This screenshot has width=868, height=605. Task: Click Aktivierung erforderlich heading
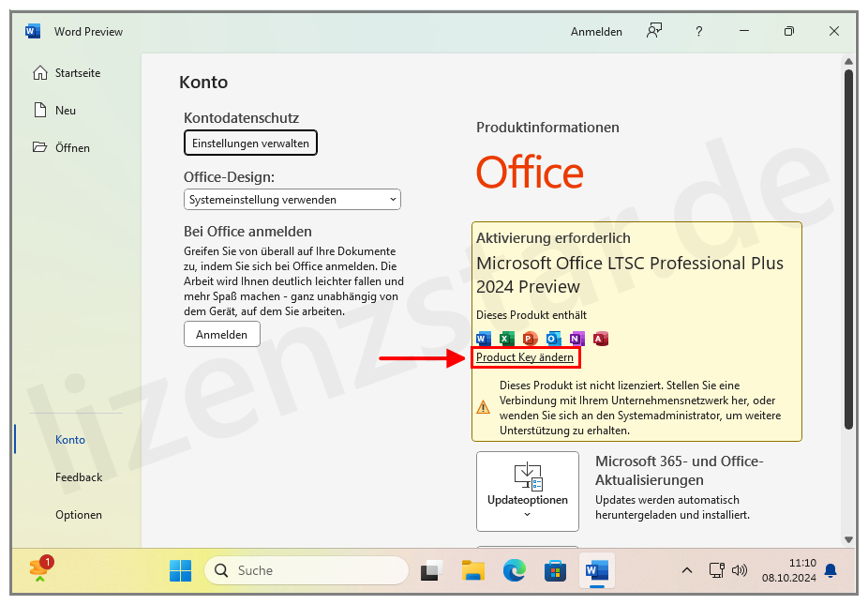[x=553, y=238]
